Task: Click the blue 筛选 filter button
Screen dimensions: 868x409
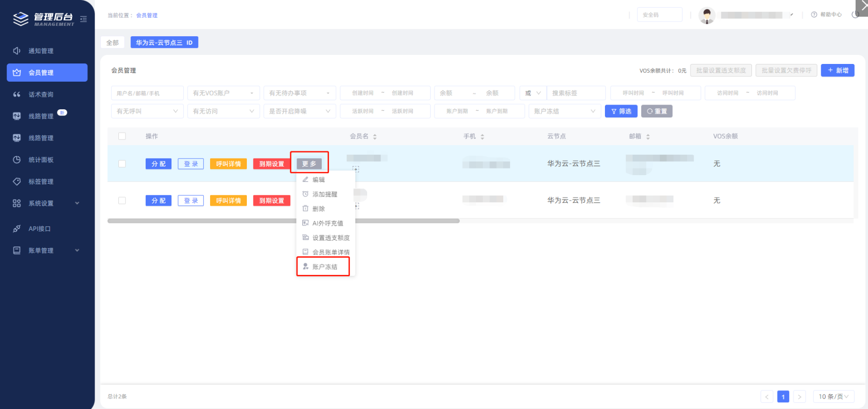Action: pos(621,111)
